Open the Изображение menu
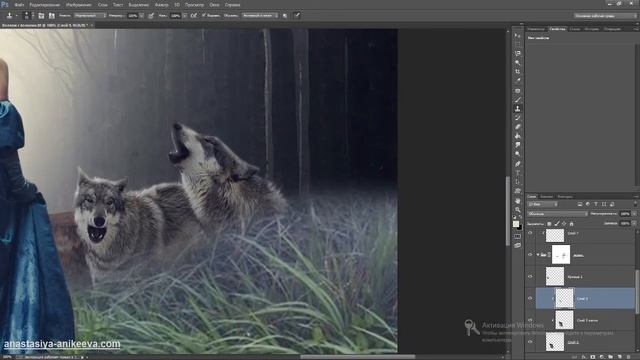This screenshot has height=360, width=640. tap(79, 5)
